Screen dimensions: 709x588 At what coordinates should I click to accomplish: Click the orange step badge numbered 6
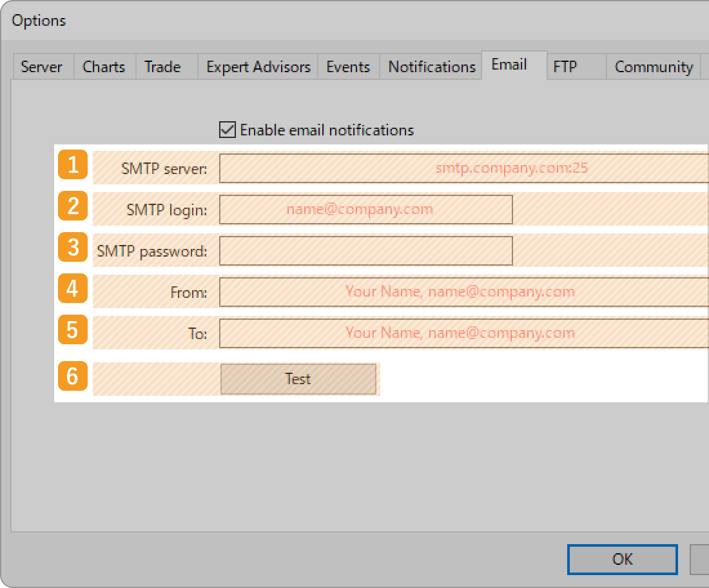tap(72, 377)
